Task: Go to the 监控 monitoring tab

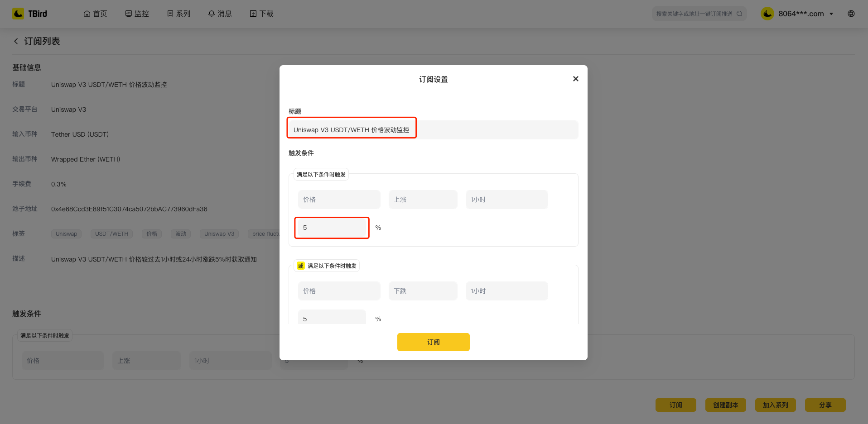Action: tap(137, 14)
